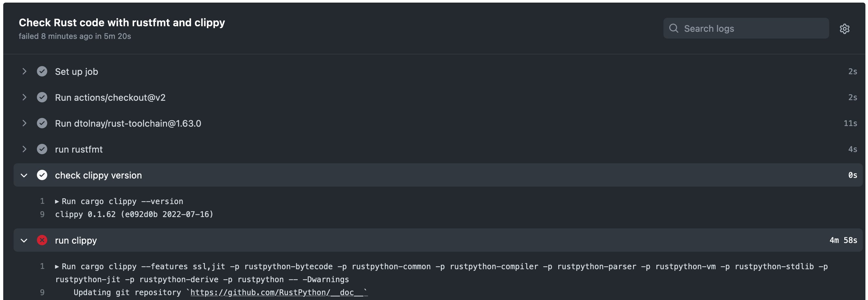The image size is (868, 300).
Task: Open the github.com/RustPython/__doc__ link
Action: 279,293
